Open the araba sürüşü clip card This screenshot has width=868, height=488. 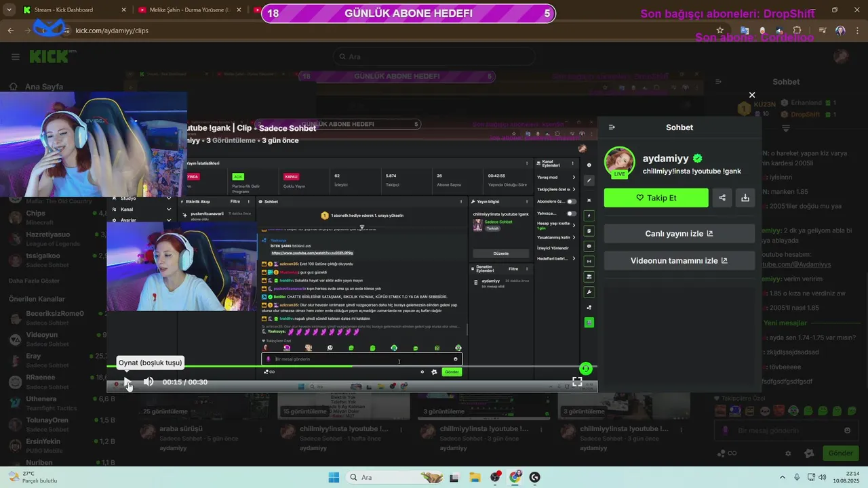tap(180, 429)
